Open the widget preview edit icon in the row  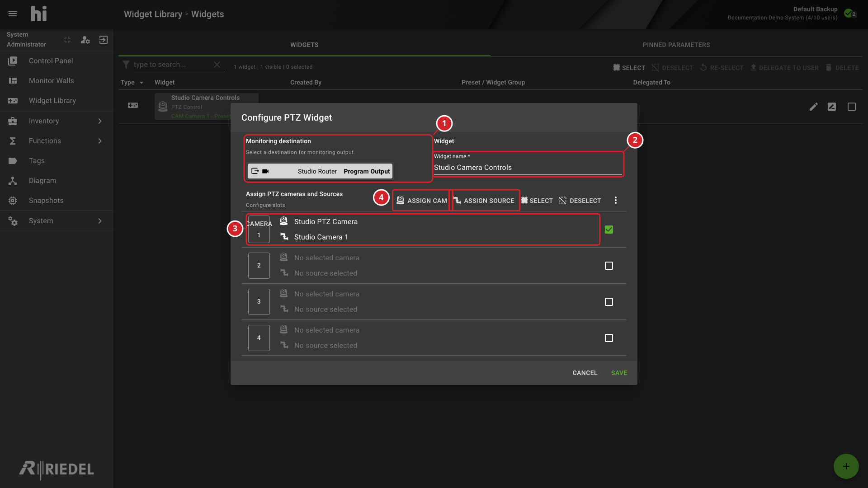coord(832,107)
